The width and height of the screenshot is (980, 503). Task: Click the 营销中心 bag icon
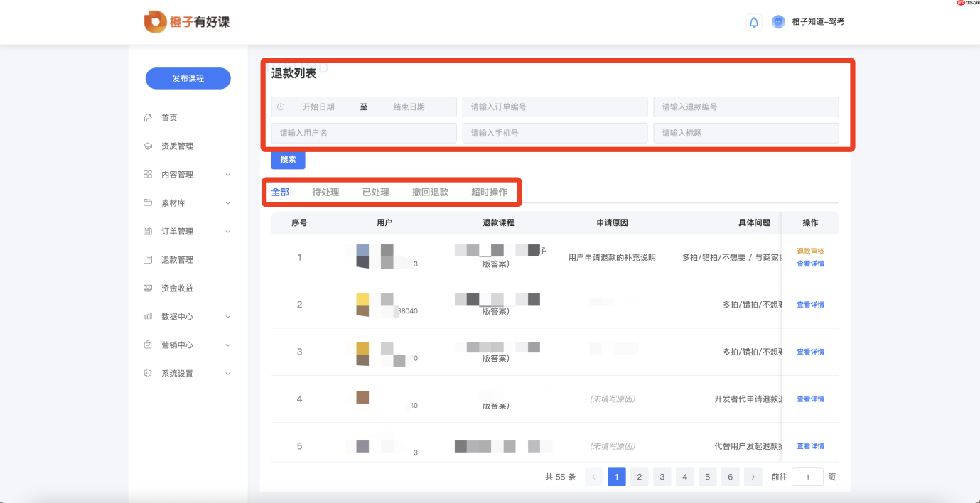[x=148, y=345]
